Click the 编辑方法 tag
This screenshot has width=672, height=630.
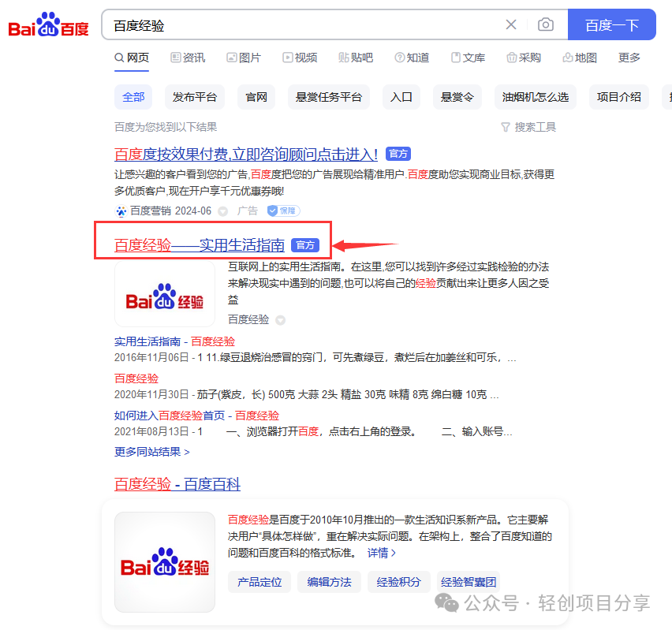coord(329,582)
